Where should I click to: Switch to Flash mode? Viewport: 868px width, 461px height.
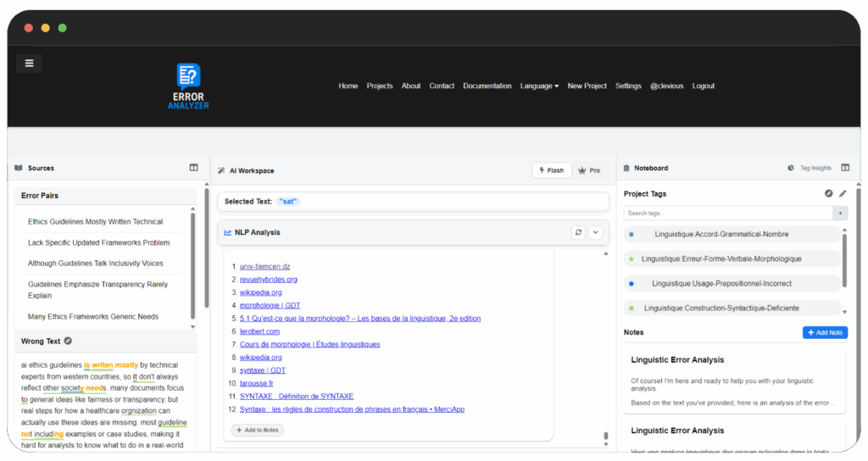(552, 170)
